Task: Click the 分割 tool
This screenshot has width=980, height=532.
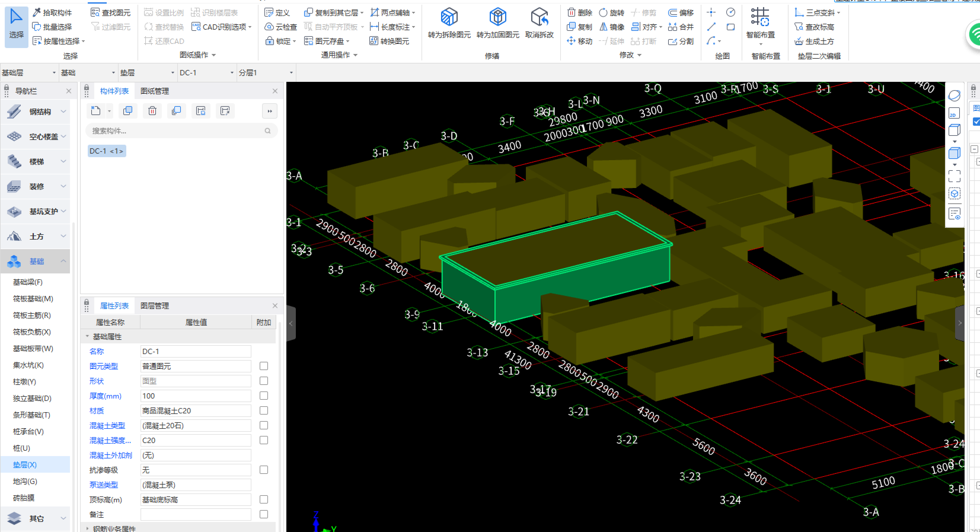Action: pyautogui.click(x=681, y=41)
